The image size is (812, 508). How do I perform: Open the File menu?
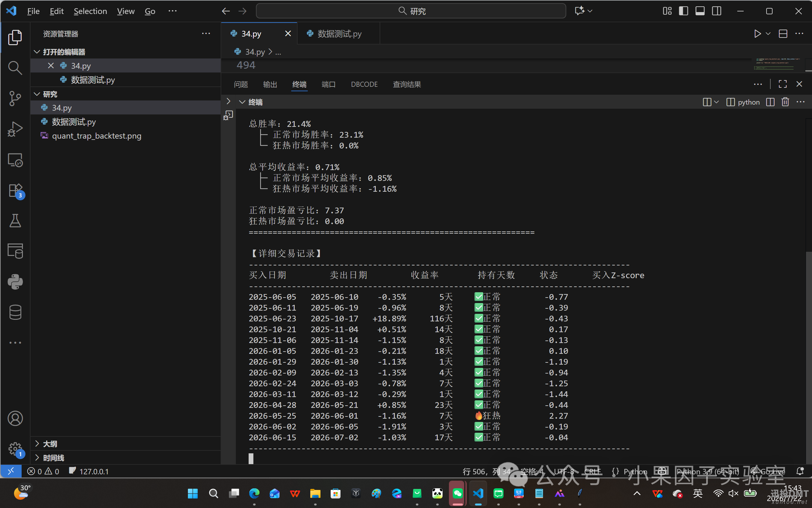pyautogui.click(x=33, y=11)
